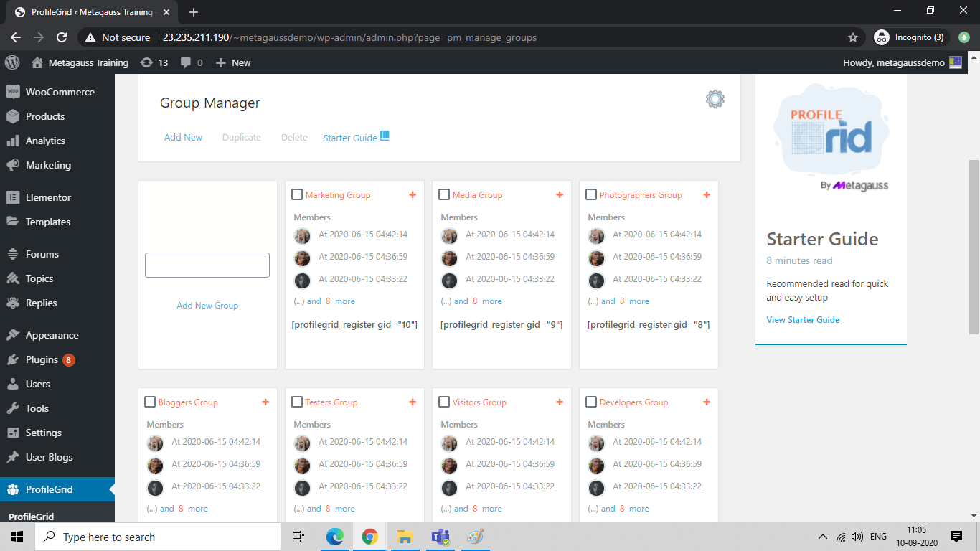Check the Marketing Group checkbox
Viewport: 980px width, 551px height.
click(x=296, y=194)
